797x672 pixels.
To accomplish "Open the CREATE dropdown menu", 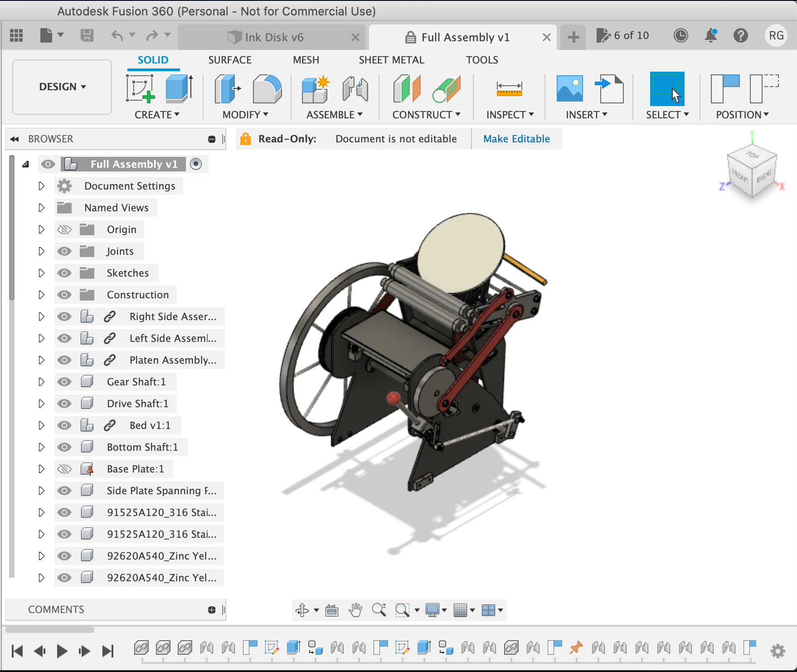I will click(x=157, y=115).
